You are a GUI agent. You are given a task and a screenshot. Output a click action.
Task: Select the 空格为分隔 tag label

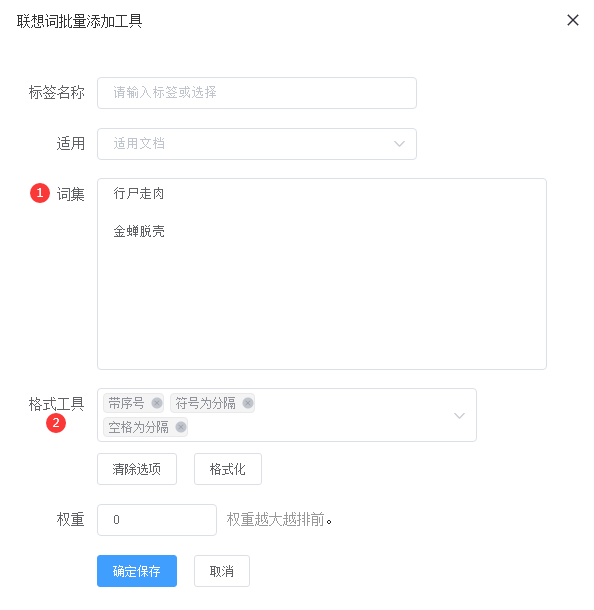coord(138,427)
